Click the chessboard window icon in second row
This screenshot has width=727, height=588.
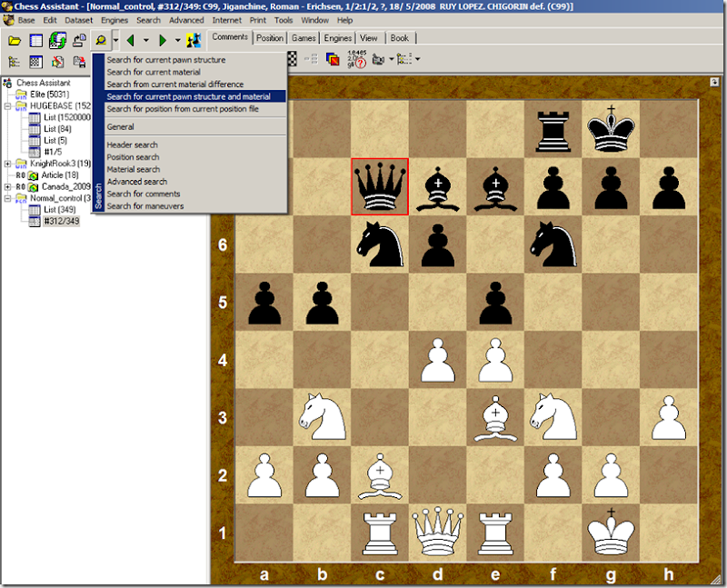[x=36, y=62]
